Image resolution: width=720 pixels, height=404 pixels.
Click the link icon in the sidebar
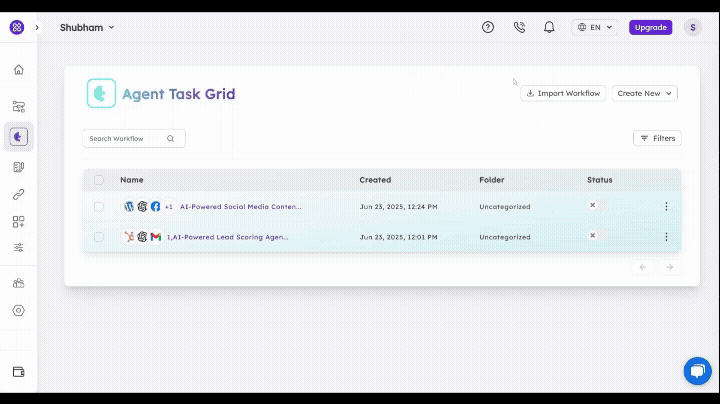[x=18, y=194]
